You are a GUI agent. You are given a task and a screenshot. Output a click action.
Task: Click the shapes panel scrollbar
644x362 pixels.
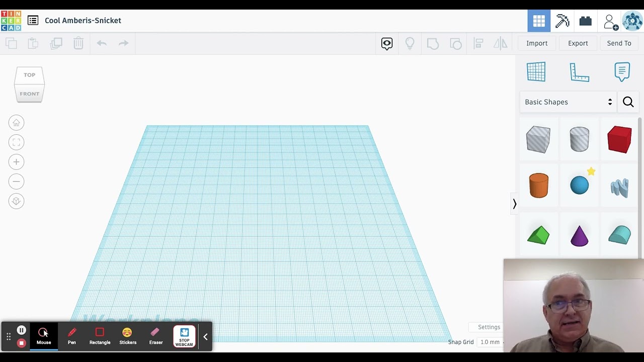tap(640, 189)
